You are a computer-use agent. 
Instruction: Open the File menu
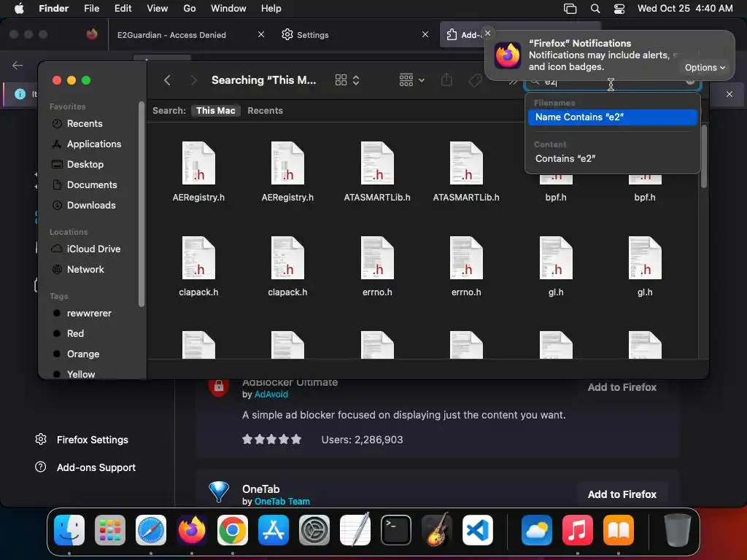pyautogui.click(x=91, y=9)
